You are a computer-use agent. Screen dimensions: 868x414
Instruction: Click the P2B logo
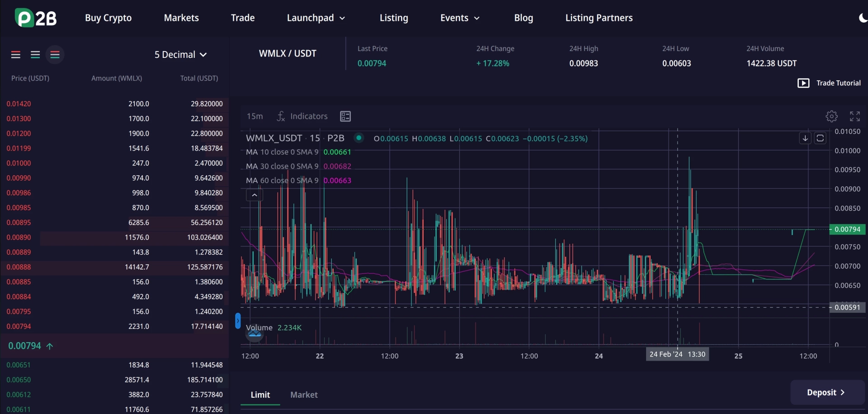(36, 18)
